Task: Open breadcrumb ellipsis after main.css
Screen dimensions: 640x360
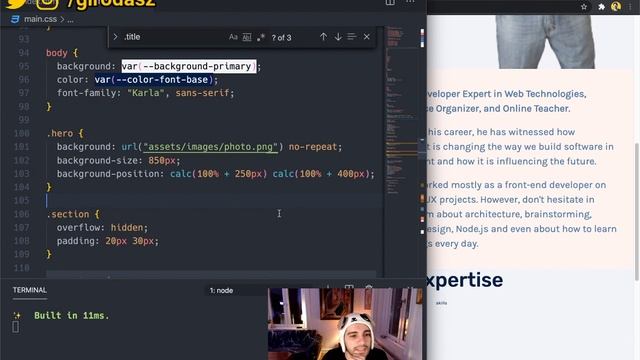Action: coord(71,19)
